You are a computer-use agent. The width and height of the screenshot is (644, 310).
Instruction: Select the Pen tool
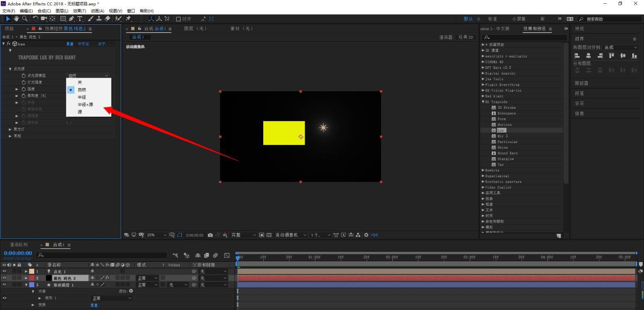click(x=71, y=19)
